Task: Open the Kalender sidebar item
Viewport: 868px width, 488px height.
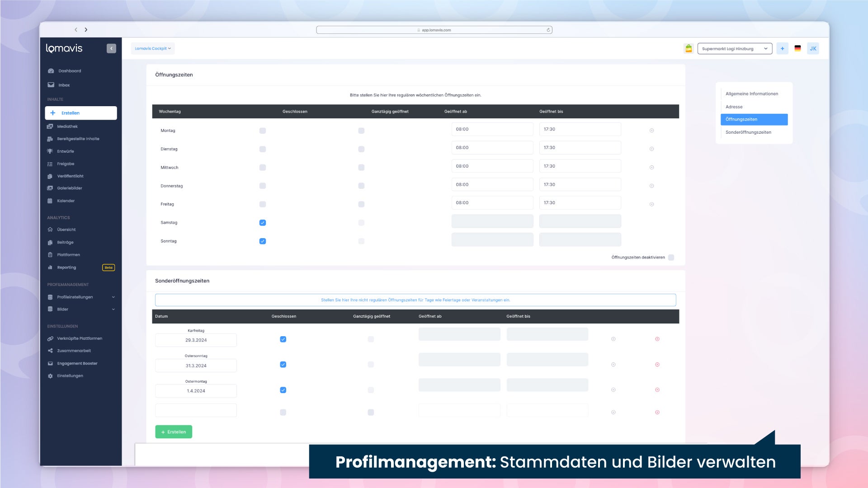Action: tap(66, 201)
